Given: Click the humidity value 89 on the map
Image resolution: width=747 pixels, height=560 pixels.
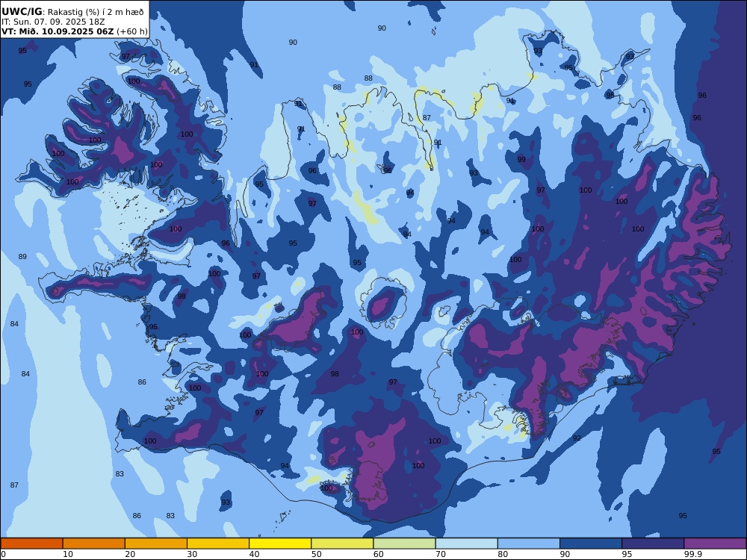Looking at the screenshot, I should click(x=22, y=257).
